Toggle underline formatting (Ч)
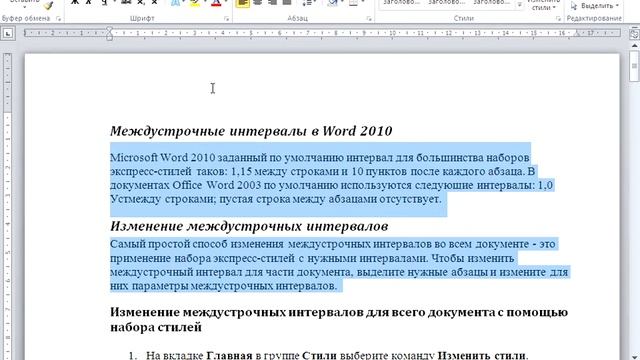Screen dimensions: 640x360 104,3
